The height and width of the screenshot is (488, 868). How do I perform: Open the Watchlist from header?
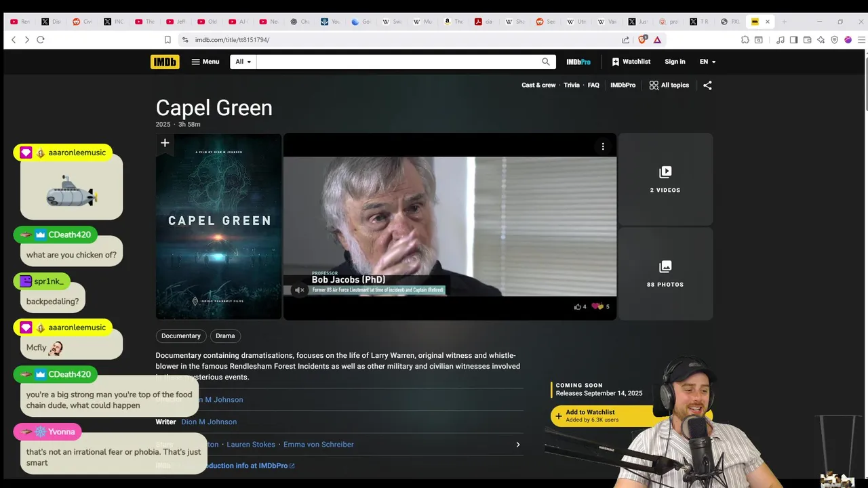click(x=631, y=62)
